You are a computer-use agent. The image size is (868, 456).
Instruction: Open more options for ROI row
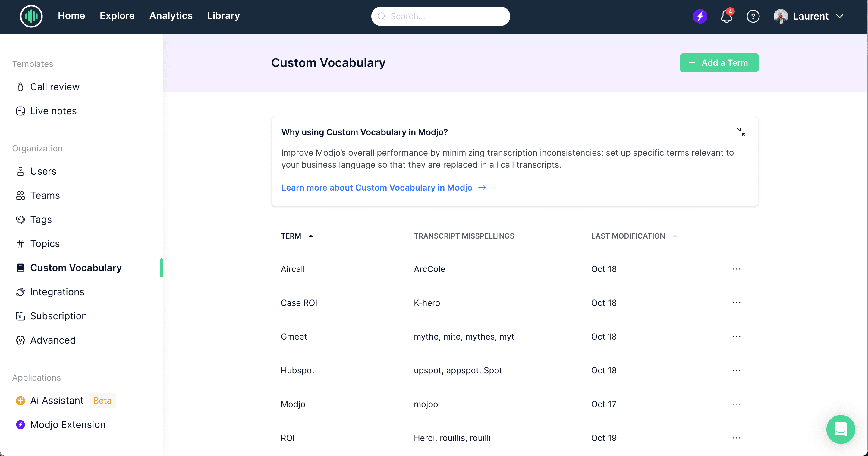tap(737, 438)
